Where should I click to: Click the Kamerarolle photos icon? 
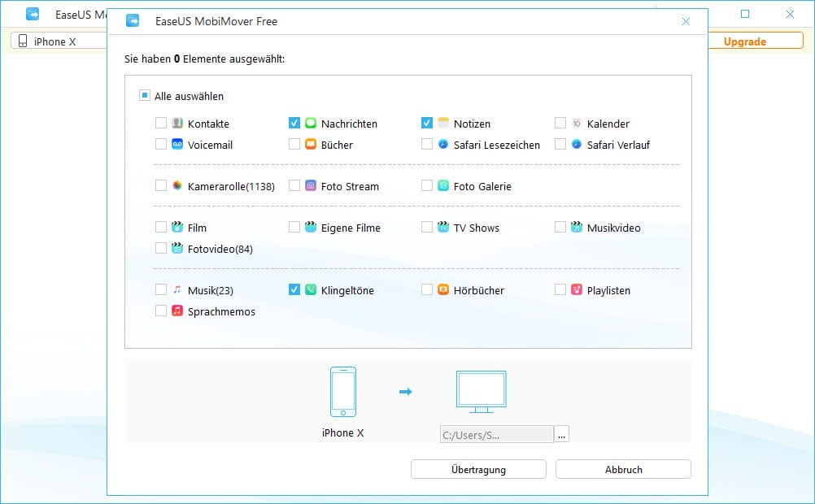click(x=177, y=186)
